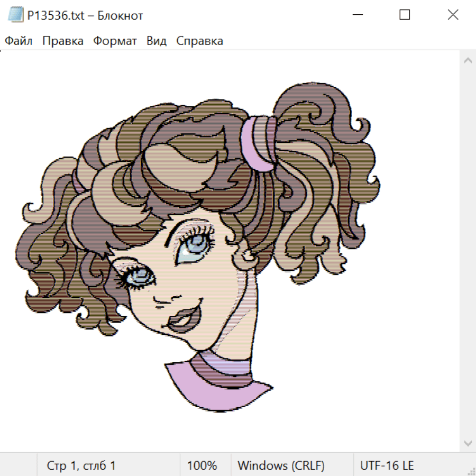
Task: Open the Файл menu
Action: coord(19,41)
